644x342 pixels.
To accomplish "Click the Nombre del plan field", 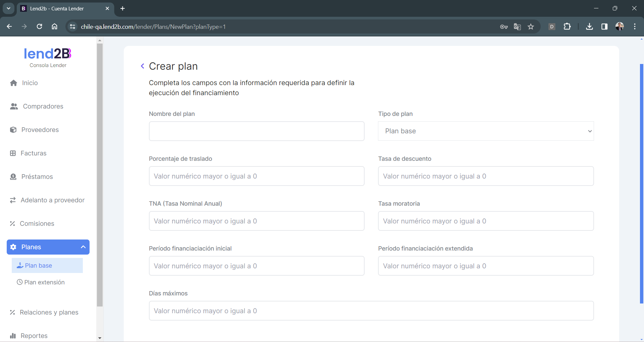I will tap(256, 131).
